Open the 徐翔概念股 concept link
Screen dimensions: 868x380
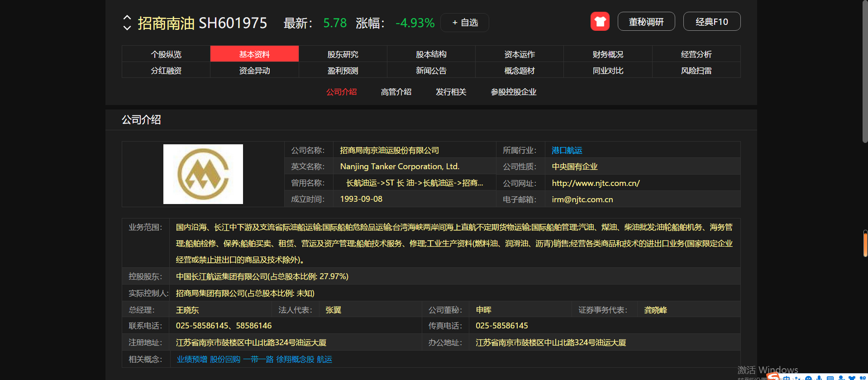click(x=295, y=359)
